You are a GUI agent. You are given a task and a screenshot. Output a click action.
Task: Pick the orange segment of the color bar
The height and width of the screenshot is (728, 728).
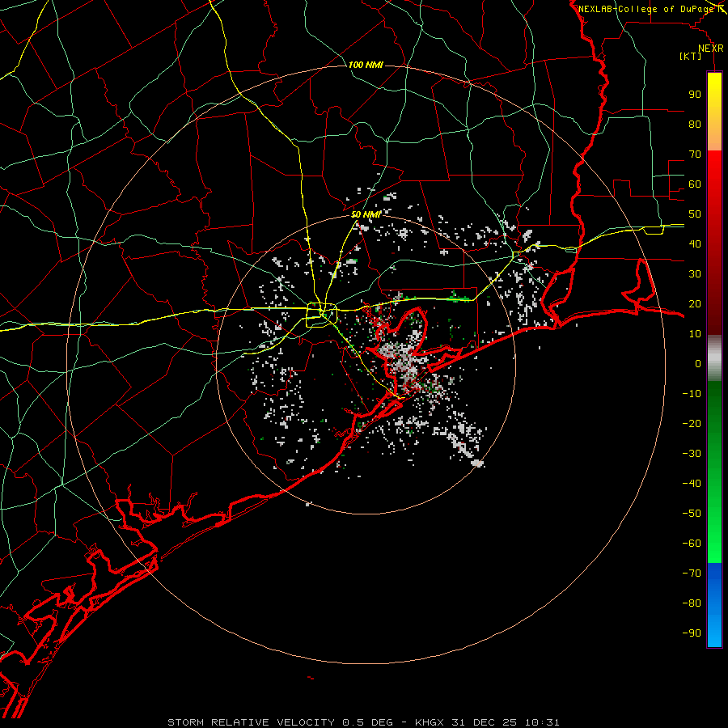coord(714,136)
